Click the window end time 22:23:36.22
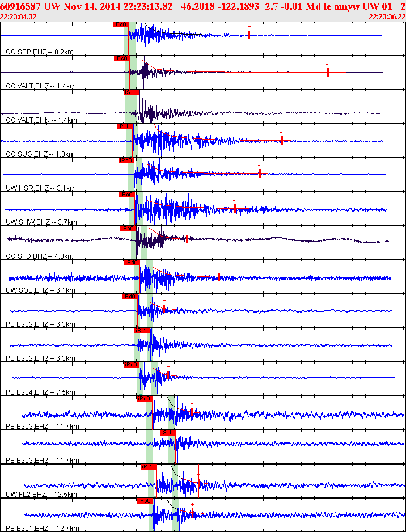Viewport: 406px width, 532px height. (x=387, y=16)
